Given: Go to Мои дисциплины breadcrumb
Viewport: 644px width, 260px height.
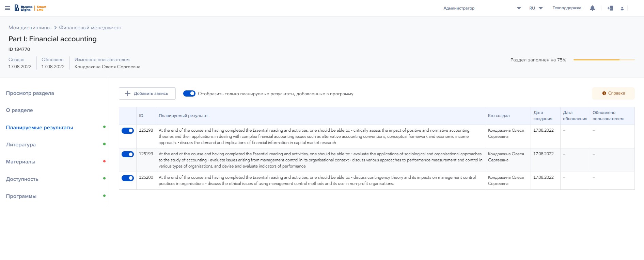Looking at the screenshot, I should (29, 28).
